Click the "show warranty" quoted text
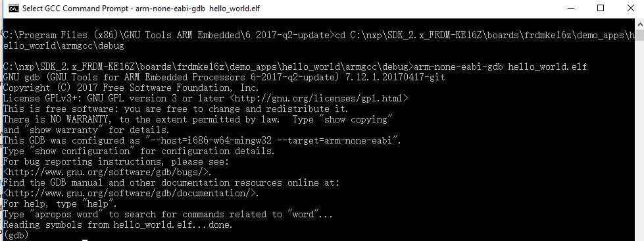644x241 pixels. click(x=64, y=130)
